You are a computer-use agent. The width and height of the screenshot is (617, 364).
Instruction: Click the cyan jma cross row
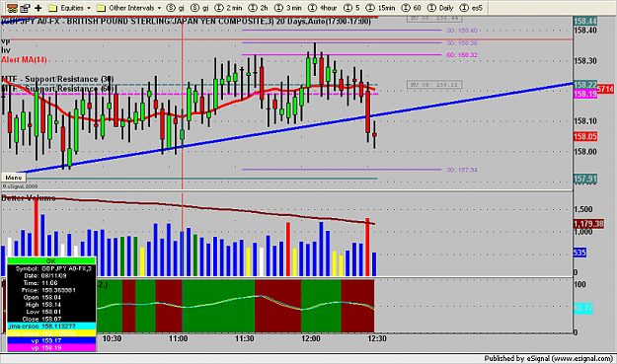[51, 326]
